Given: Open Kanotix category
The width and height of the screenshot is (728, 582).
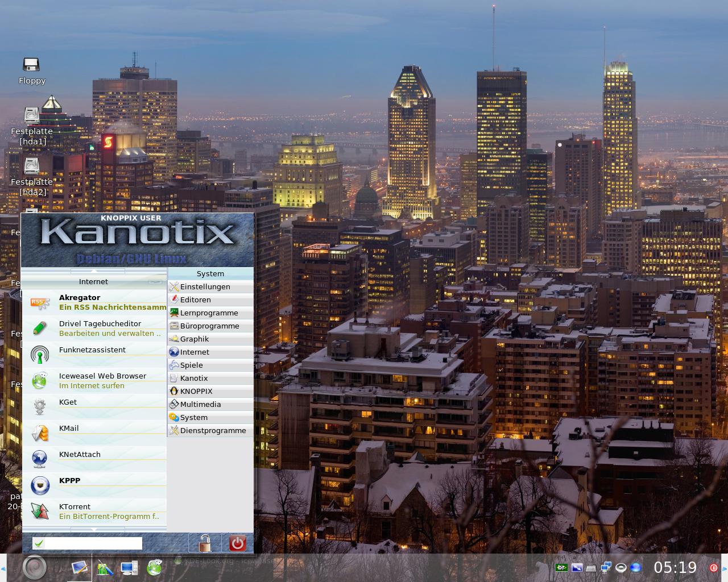Looking at the screenshot, I should (210, 379).
